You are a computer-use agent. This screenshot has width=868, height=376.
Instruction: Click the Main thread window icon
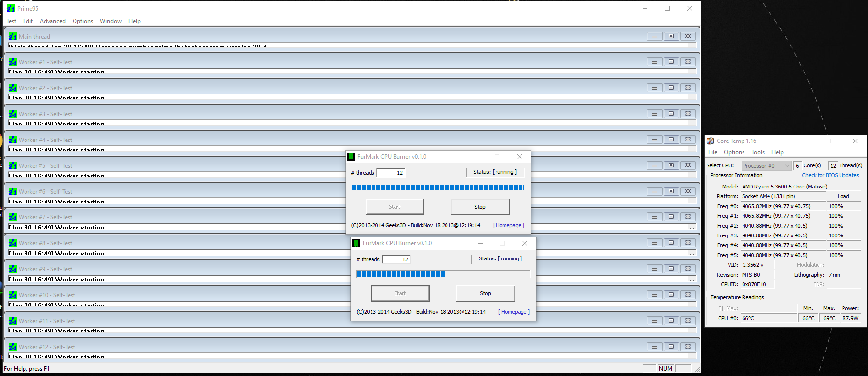[x=13, y=36]
